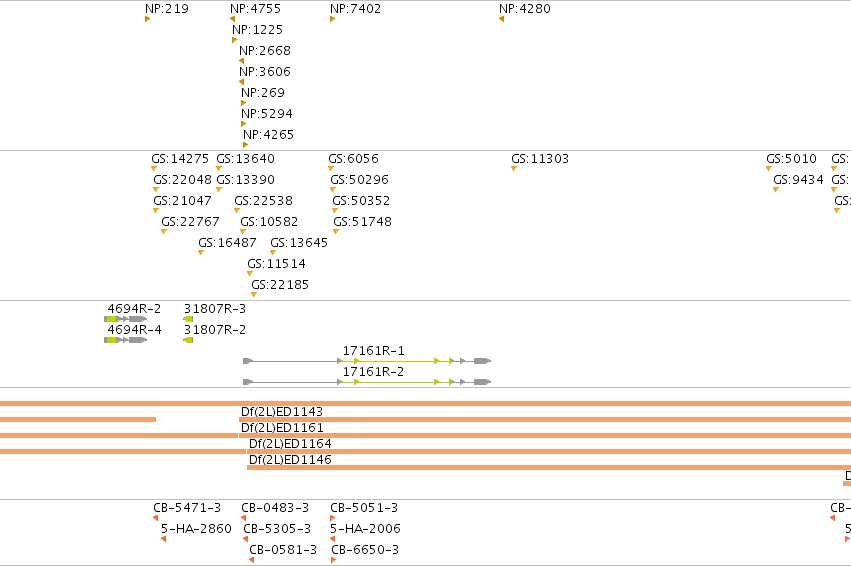Open the CB-5305-3 feature
The height and width of the screenshot is (566, 851).
[245, 539]
